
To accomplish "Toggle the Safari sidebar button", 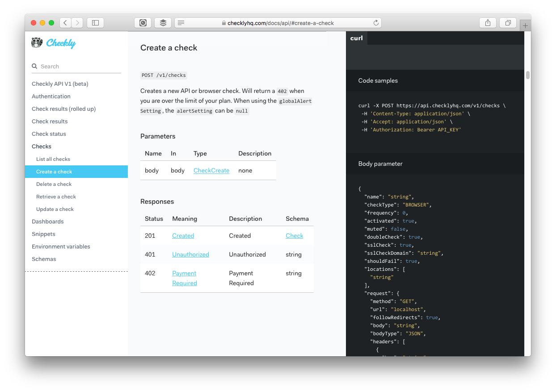I will click(x=95, y=23).
